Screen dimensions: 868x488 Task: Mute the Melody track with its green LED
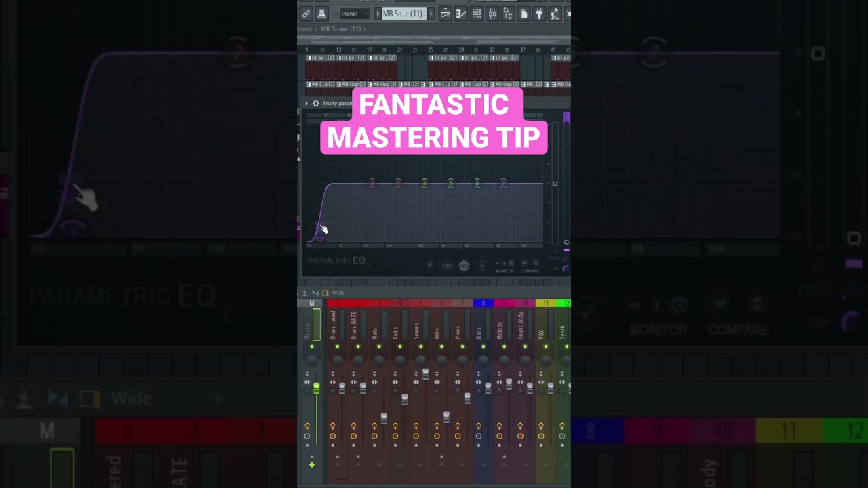pyautogui.click(x=504, y=346)
